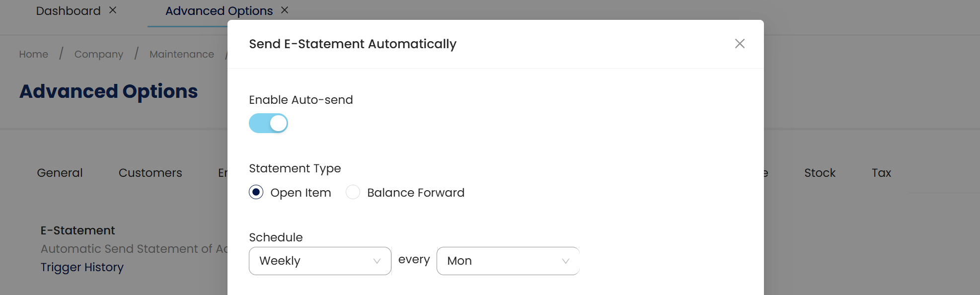
Task: Open the Stock settings tab
Action: point(820,173)
